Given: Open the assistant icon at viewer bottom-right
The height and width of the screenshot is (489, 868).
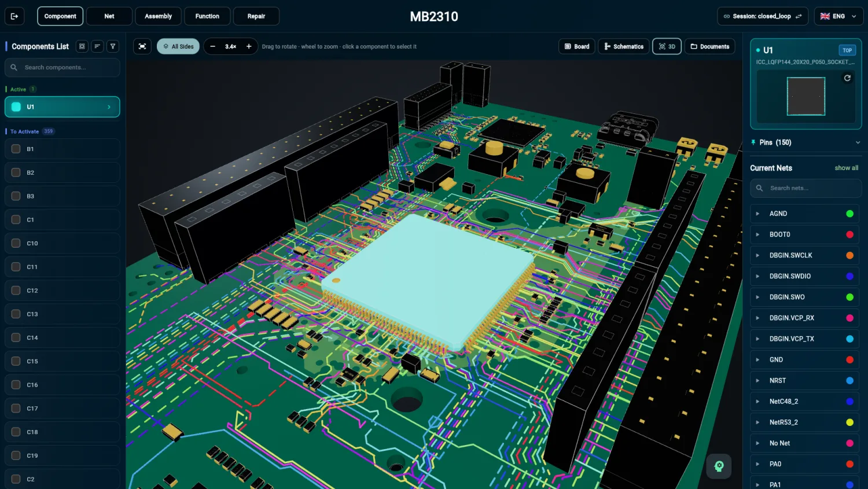Looking at the screenshot, I should pos(719,466).
